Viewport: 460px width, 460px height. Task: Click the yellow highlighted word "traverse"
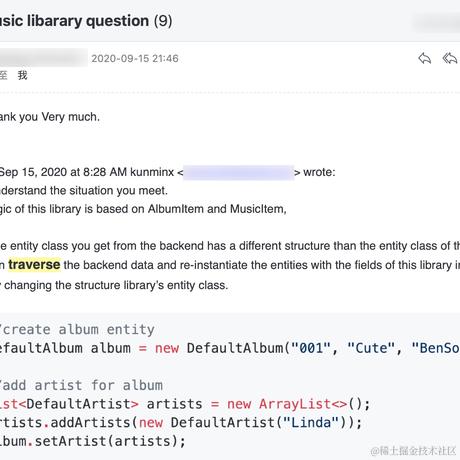(x=34, y=265)
